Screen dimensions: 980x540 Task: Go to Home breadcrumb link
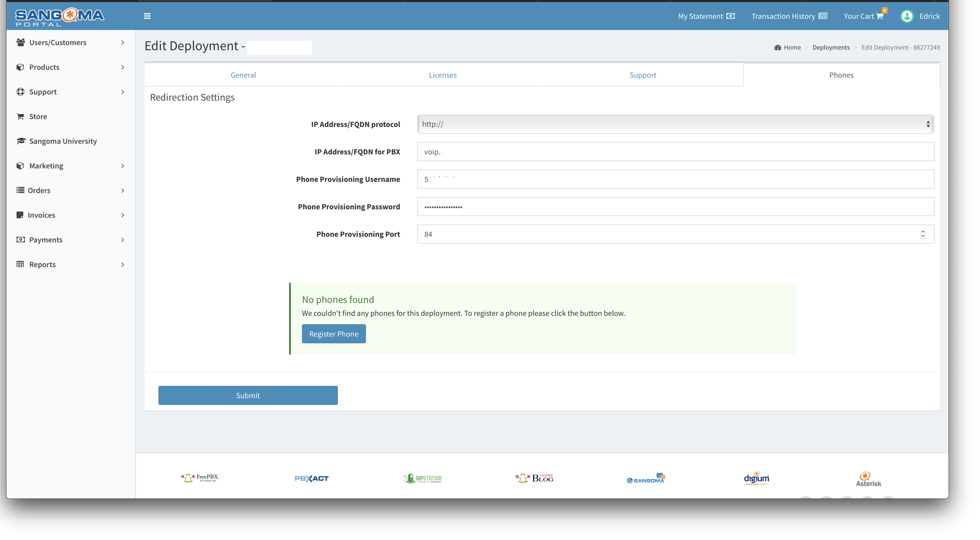tap(792, 48)
